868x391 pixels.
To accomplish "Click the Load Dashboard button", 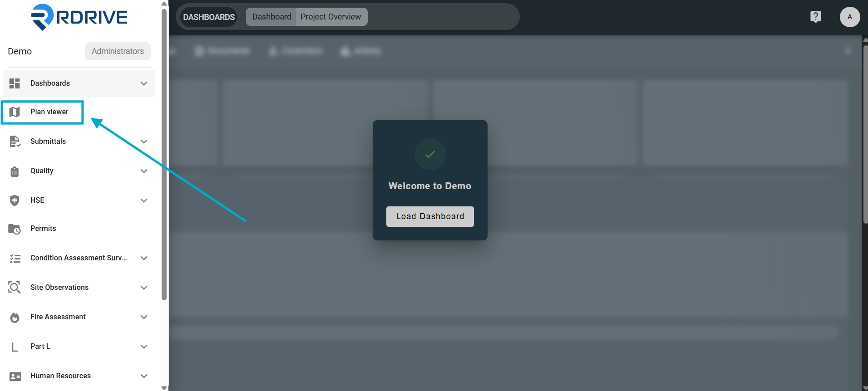I will click(430, 216).
